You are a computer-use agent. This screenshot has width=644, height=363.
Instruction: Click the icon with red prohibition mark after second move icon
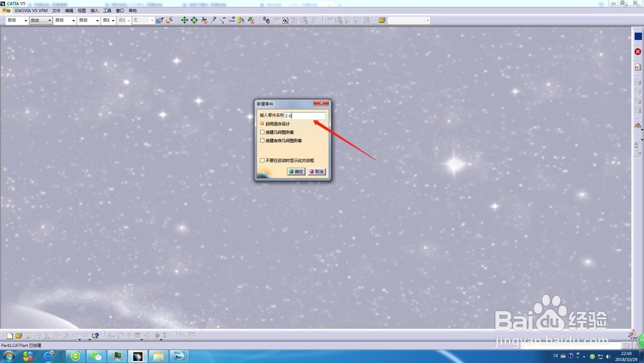click(204, 20)
